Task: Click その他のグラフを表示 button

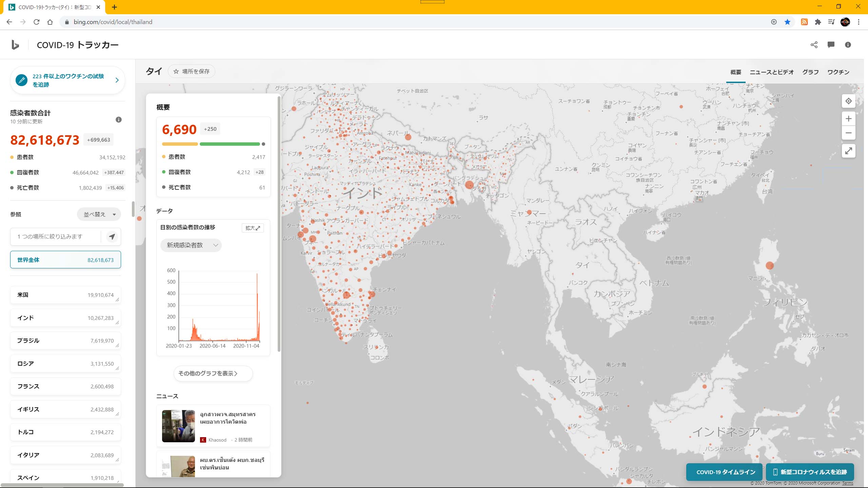Action: pos(213,373)
